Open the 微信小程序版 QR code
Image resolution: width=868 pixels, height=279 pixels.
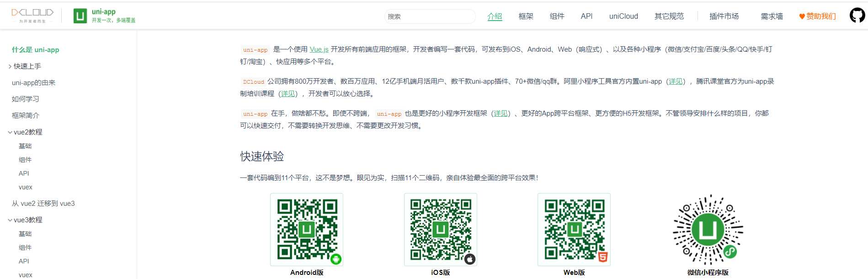pos(708,230)
